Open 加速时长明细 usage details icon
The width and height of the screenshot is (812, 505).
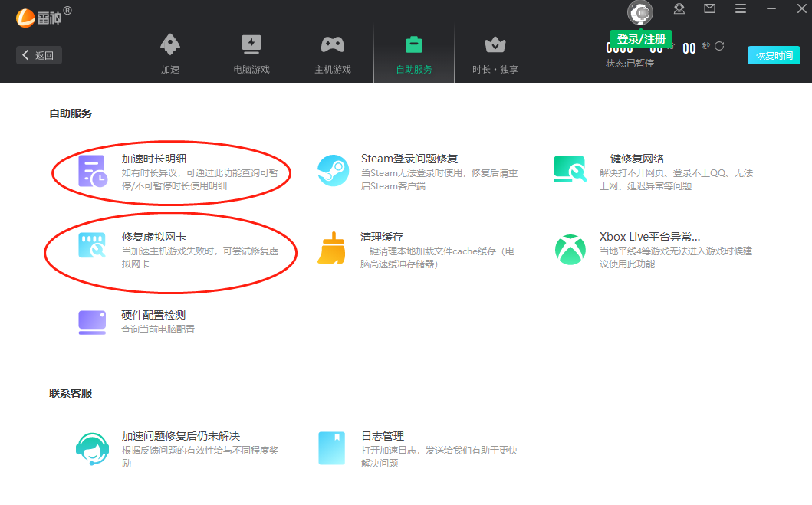[x=93, y=171]
